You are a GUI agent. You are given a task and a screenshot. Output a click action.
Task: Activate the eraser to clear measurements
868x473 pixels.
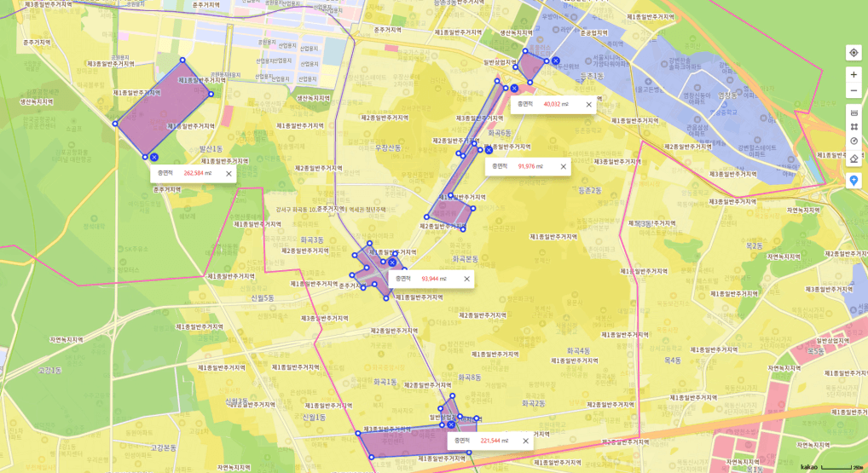pyautogui.click(x=854, y=159)
